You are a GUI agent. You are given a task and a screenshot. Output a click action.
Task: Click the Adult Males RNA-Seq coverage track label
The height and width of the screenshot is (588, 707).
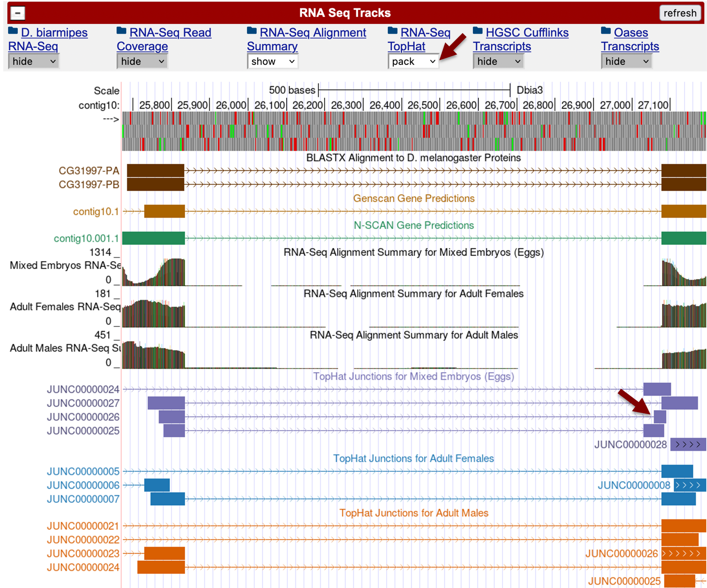(66, 348)
